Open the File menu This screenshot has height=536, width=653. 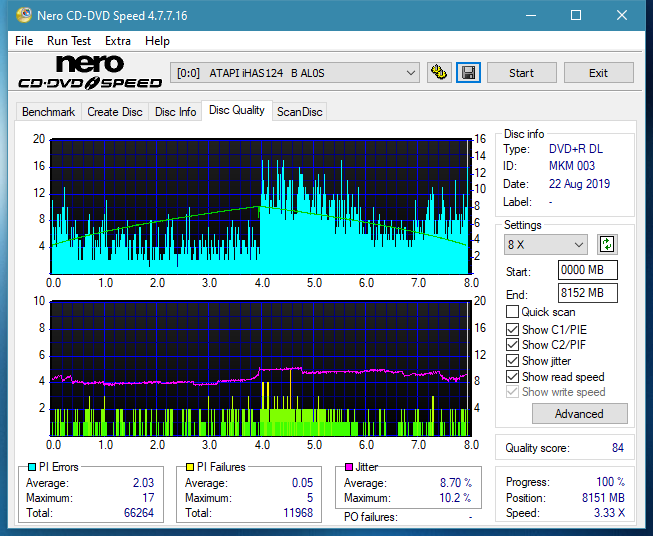click(24, 41)
